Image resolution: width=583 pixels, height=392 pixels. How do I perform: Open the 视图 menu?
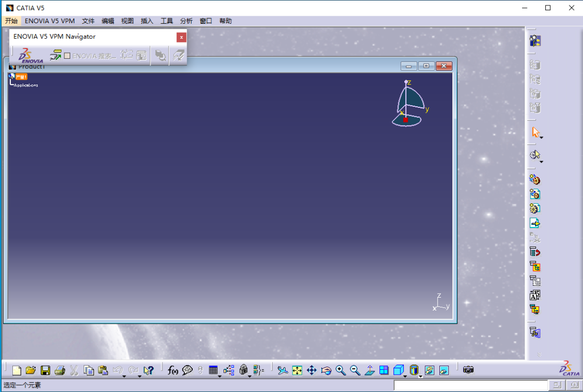pyautogui.click(x=127, y=21)
